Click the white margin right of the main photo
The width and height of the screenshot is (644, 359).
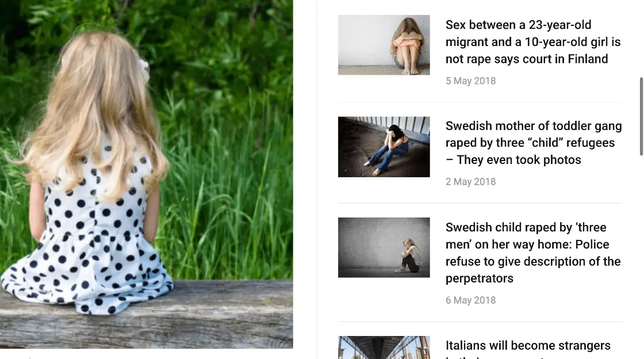pyautogui.click(x=305, y=174)
